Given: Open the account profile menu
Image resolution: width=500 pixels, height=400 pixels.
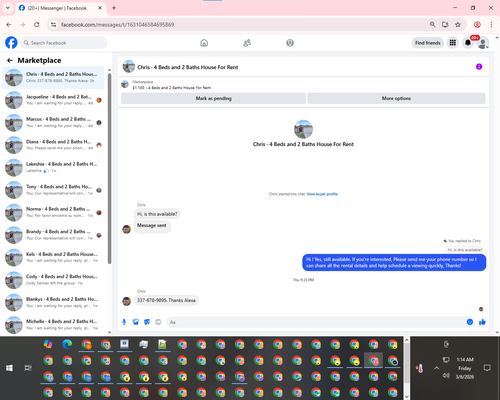Looking at the screenshot, I should (483, 43).
